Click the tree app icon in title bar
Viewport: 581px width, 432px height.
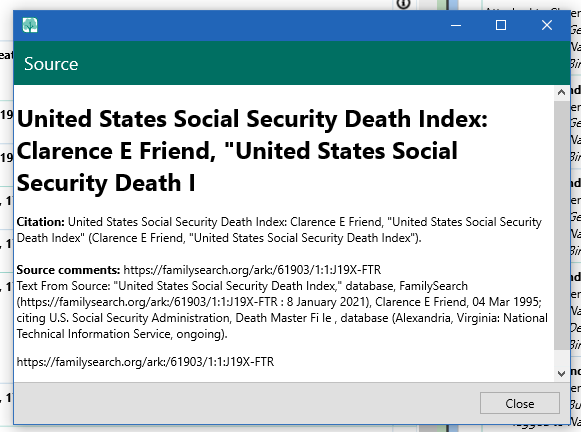[30, 25]
